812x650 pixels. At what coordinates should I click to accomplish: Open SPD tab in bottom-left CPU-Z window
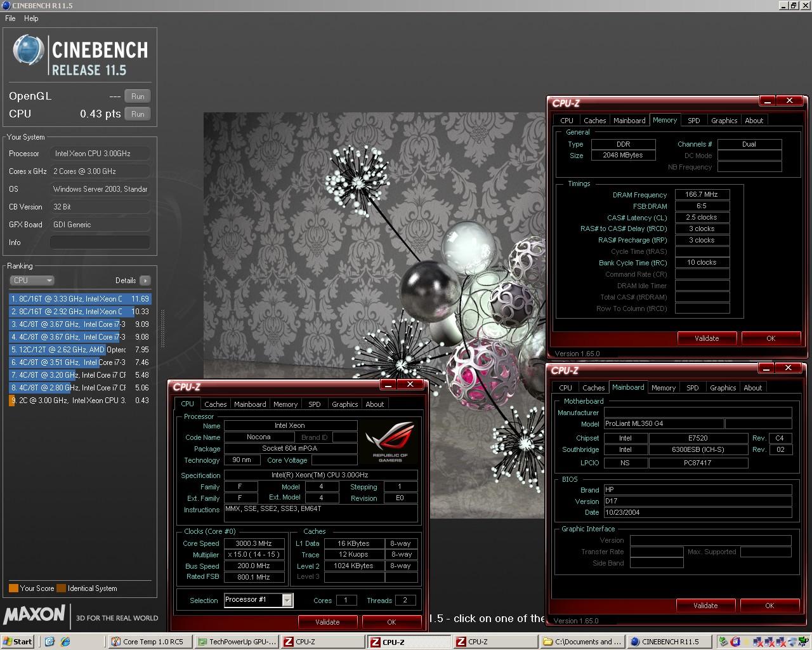tap(315, 404)
